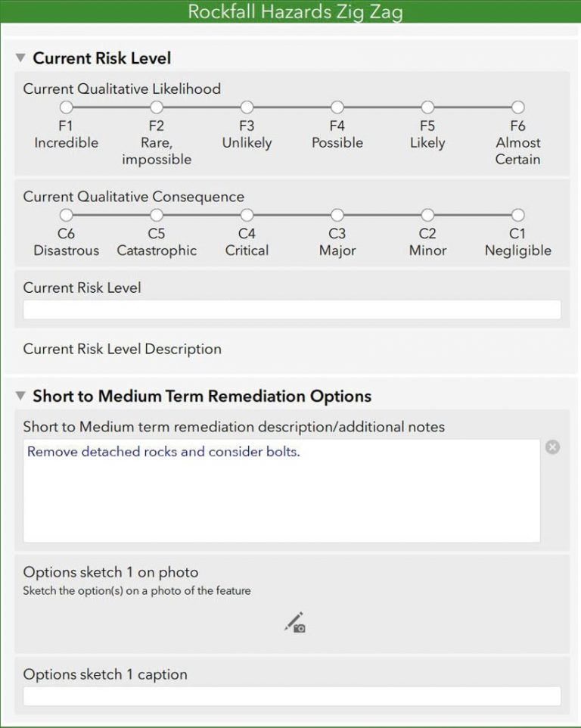The image size is (581, 728).
Task: Open the photo sketch camera icon
Action: [x=295, y=622]
